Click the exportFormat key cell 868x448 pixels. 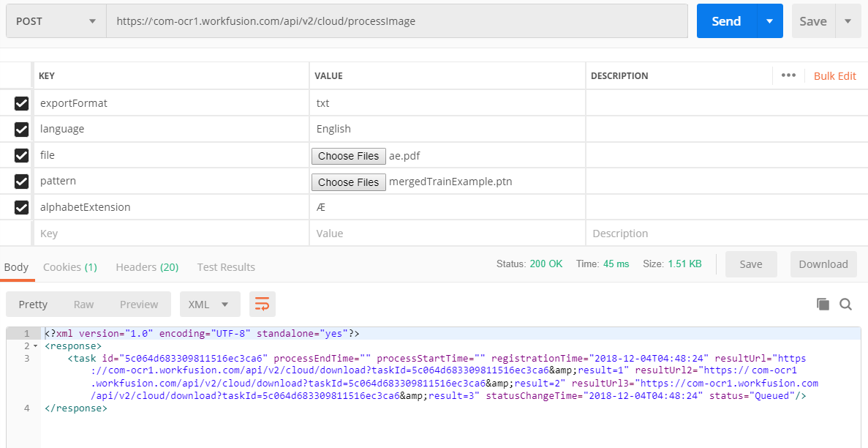(171, 103)
